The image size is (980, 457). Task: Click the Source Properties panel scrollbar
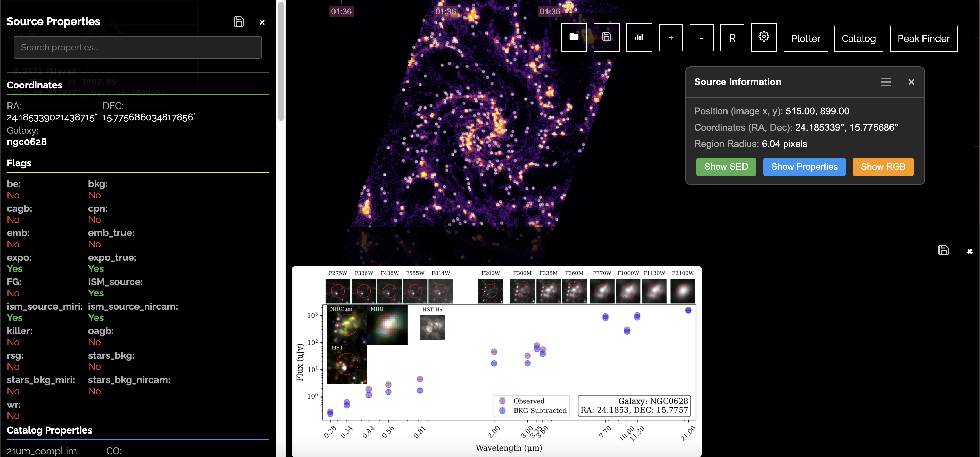281,61
